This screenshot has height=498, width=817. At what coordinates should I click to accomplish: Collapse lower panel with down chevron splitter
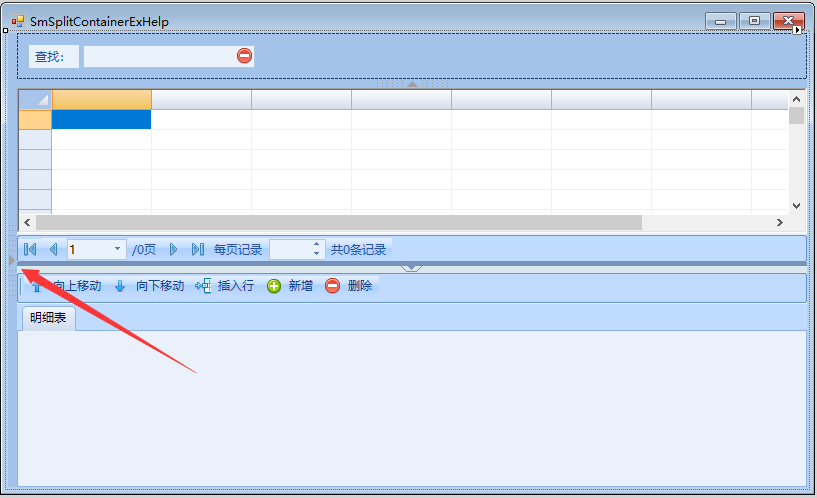coord(412,268)
